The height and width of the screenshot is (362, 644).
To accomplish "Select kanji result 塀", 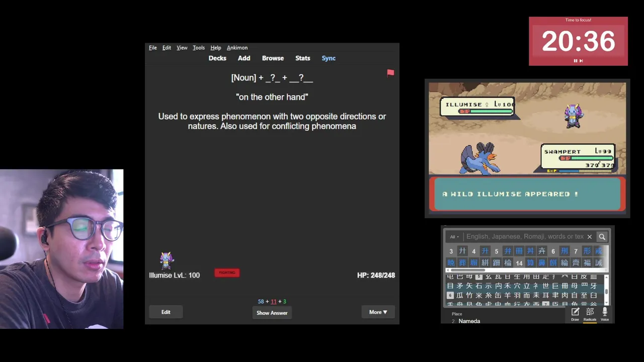I will pyautogui.click(x=473, y=263).
